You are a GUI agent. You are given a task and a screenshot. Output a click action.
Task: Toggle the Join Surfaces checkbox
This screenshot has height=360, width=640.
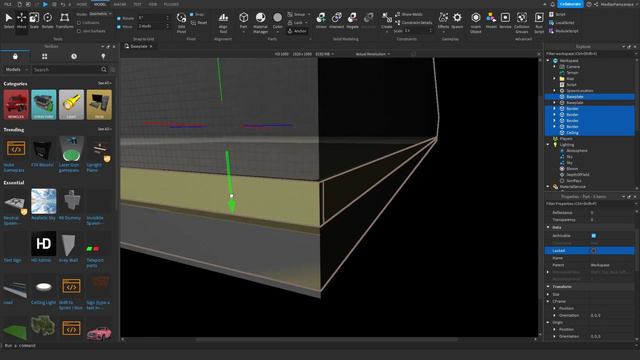tap(79, 31)
